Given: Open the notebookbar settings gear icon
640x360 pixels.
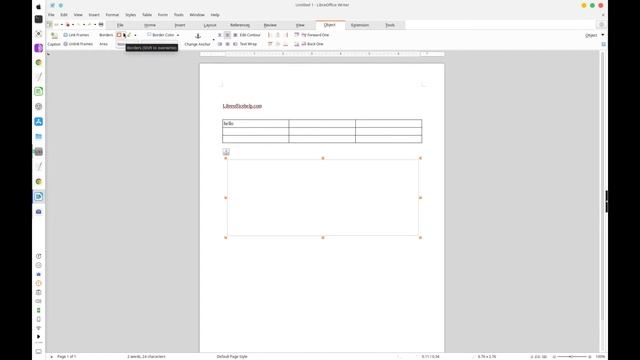Looking at the screenshot, I should click(601, 25).
